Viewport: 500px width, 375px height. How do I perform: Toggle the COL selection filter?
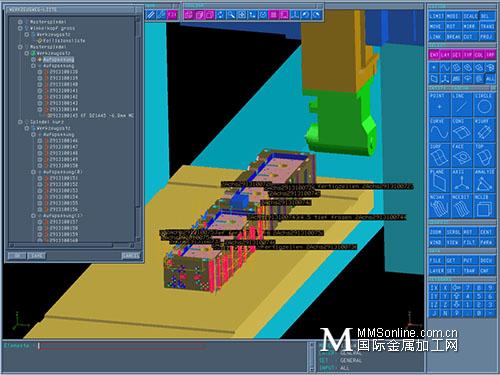(479, 55)
